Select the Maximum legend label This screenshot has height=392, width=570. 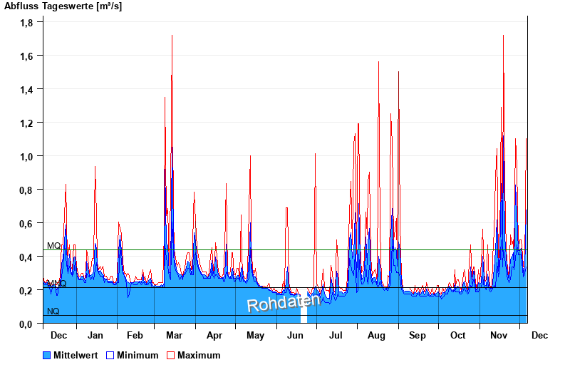pos(199,355)
